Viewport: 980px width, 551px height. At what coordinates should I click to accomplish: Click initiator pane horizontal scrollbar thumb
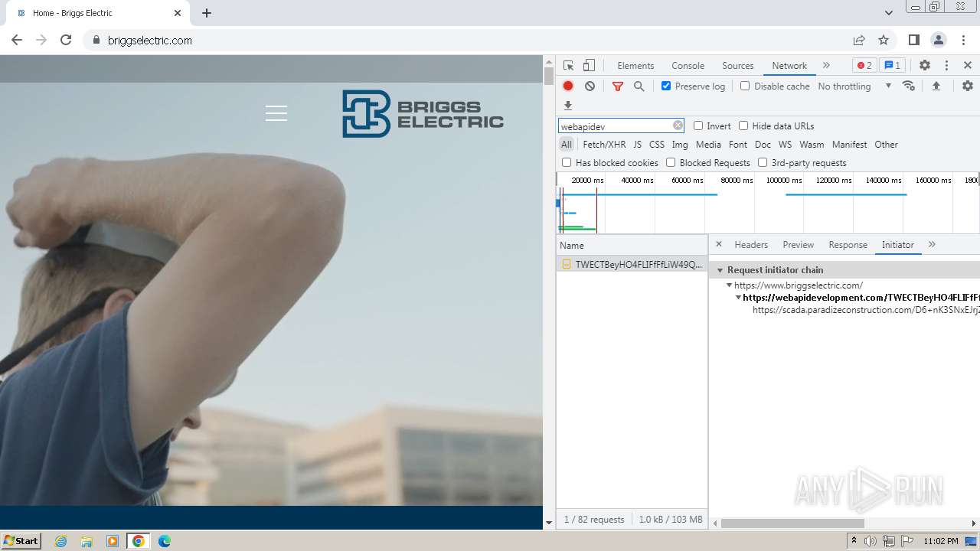click(792, 523)
